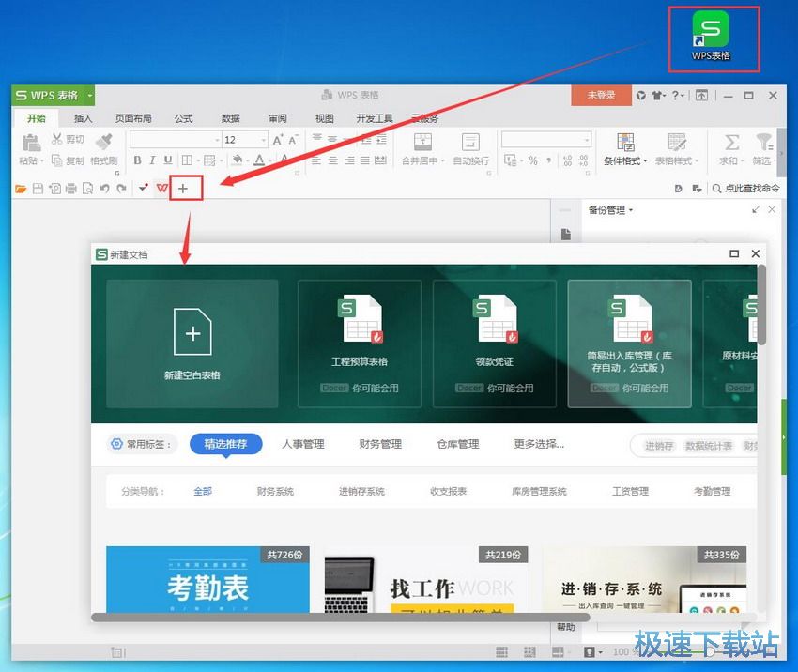Click the print icon in quick toolbar
The width and height of the screenshot is (798, 672).
[71, 189]
